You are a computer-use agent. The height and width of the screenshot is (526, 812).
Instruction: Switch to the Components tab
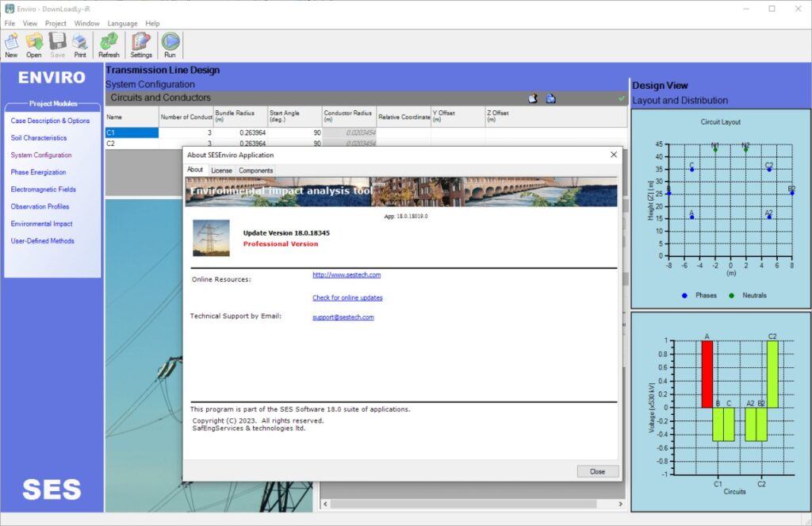255,171
